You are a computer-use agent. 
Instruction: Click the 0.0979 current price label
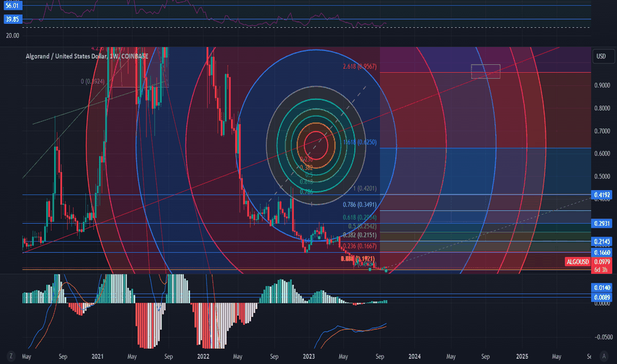pos(602,261)
